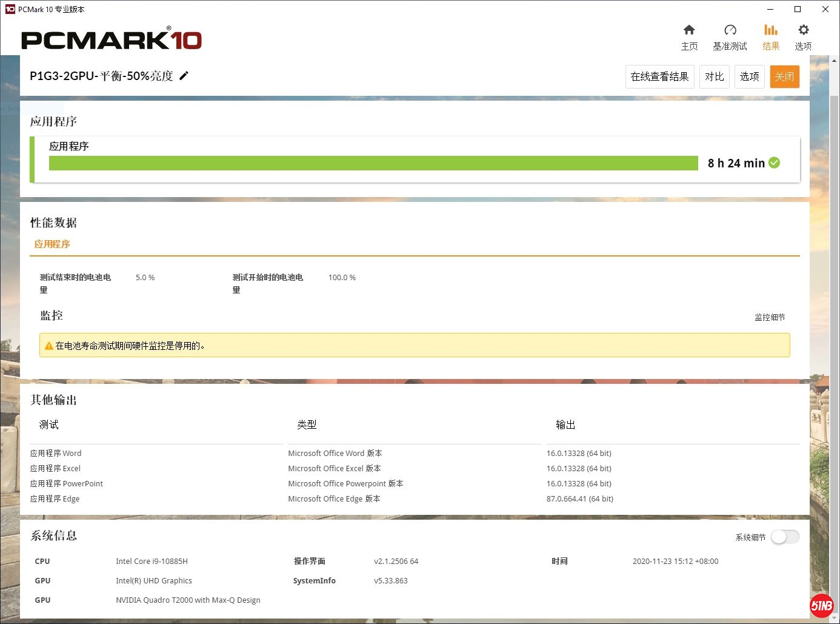Open the 监控细节 monitoring details link

pyautogui.click(x=770, y=317)
